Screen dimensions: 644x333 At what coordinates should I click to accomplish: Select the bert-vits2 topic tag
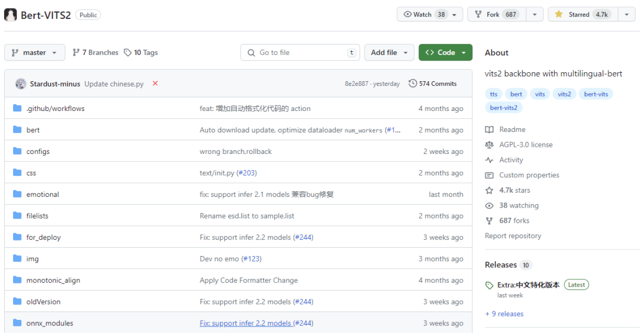[x=503, y=107]
